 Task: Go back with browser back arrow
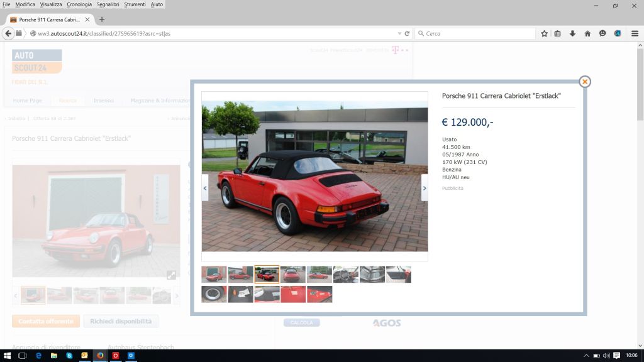tap(8, 33)
